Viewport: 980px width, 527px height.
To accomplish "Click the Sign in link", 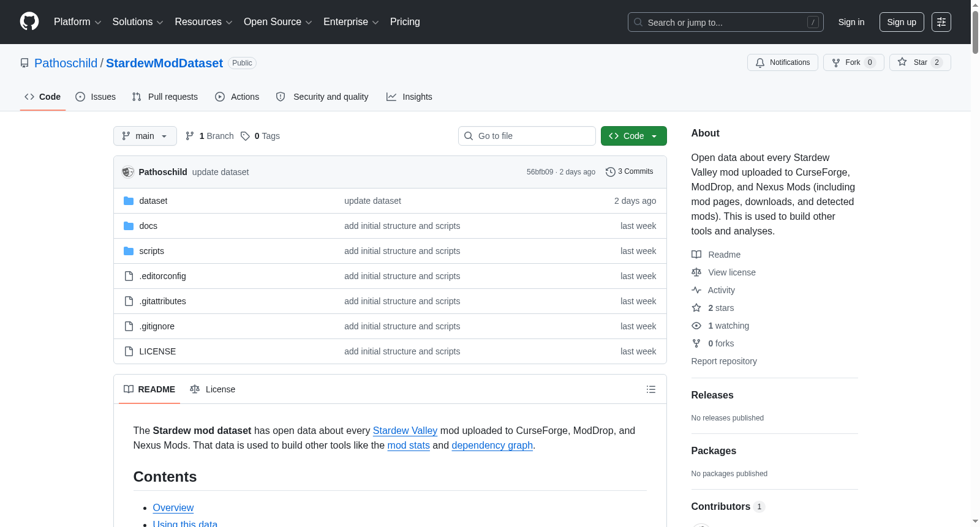I will 851,22.
